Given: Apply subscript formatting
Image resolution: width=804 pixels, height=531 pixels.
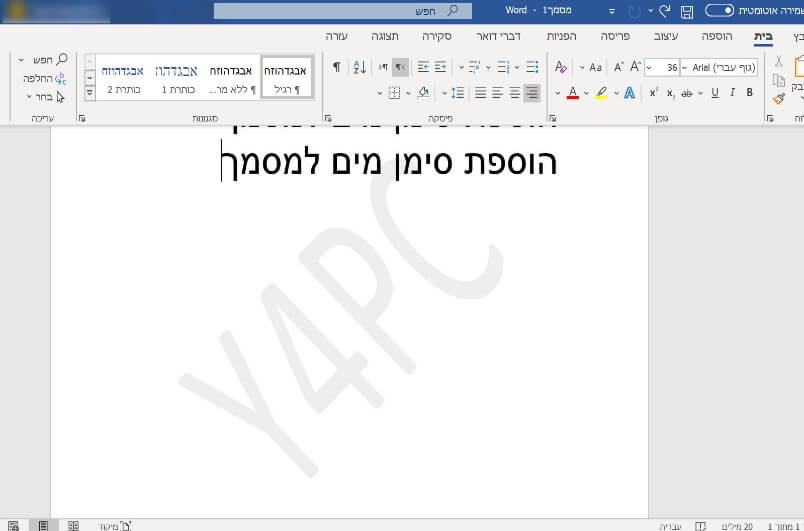Looking at the screenshot, I should 670,93.
